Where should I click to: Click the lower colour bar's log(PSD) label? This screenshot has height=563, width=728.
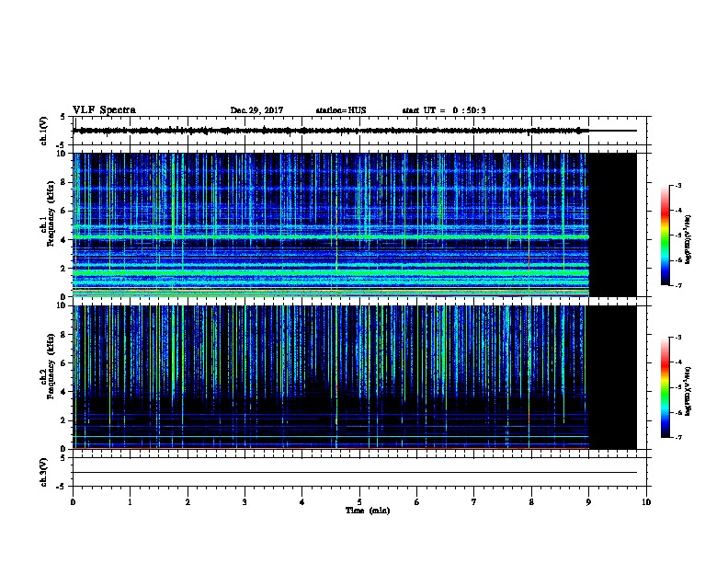click(x=688, y=391)
